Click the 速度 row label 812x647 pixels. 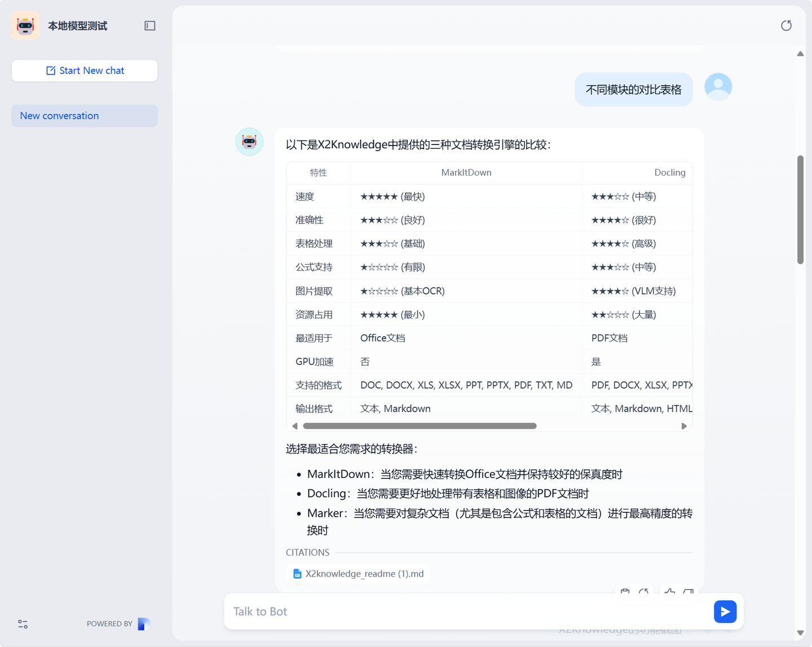[x=304, y=196]
